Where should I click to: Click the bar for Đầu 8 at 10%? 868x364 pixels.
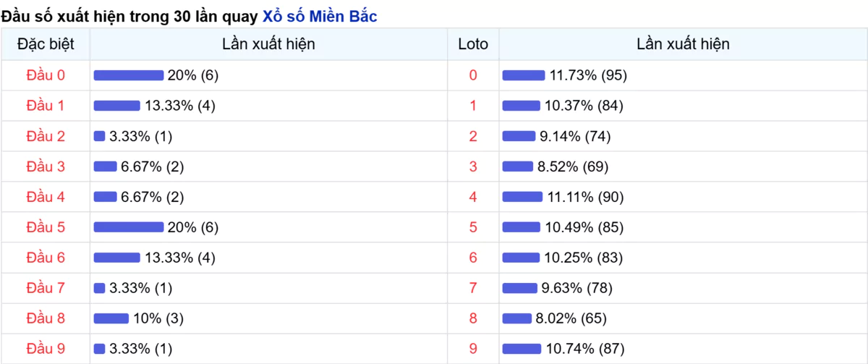point(111,318)
